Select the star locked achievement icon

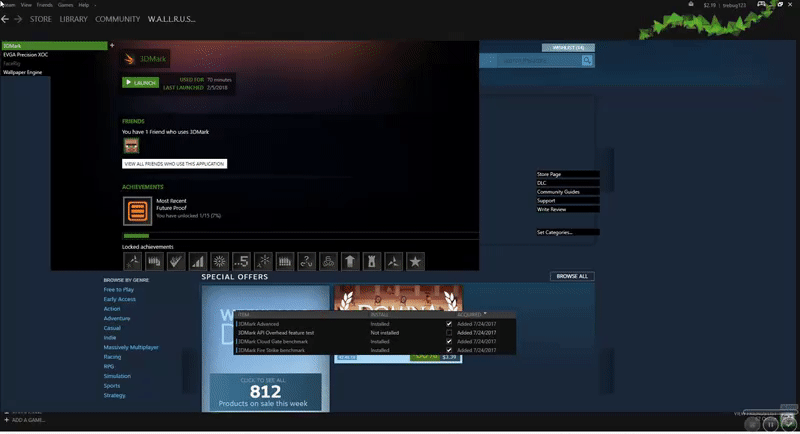[415, 262]
